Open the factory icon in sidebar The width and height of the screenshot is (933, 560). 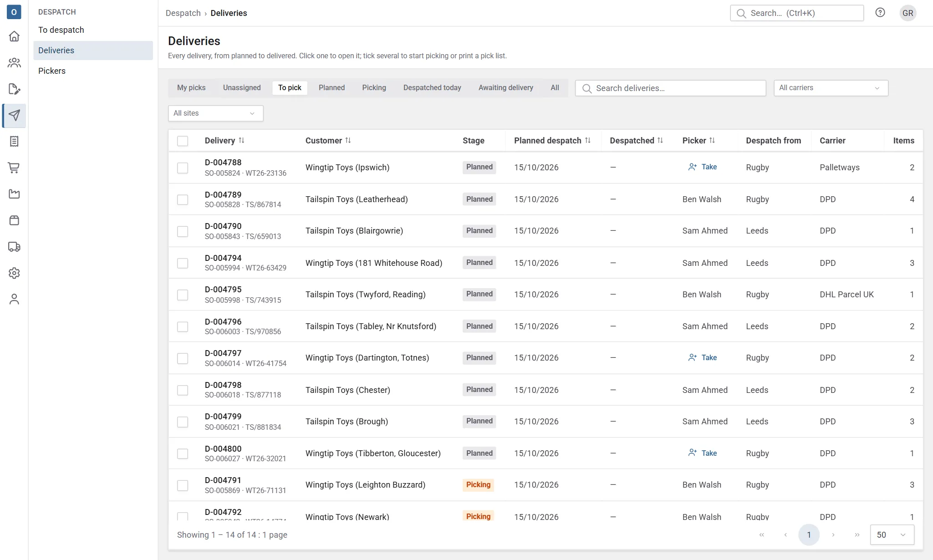point(14,194)
